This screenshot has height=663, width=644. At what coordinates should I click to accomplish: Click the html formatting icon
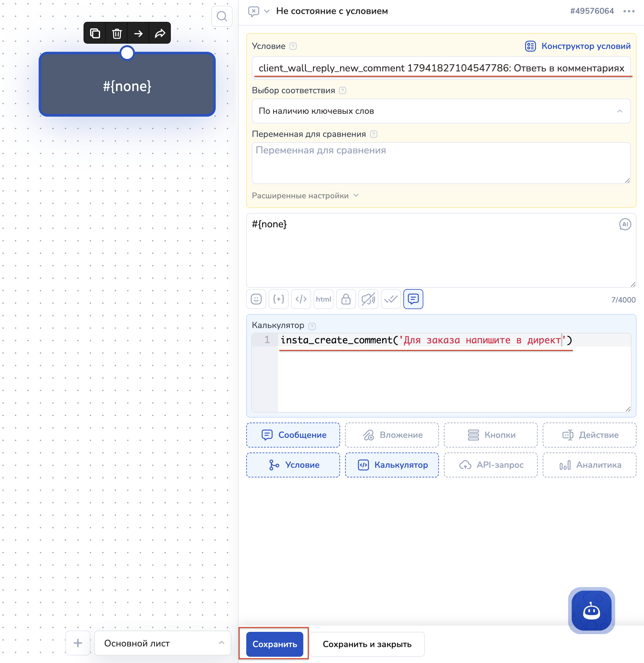[323, 299]
